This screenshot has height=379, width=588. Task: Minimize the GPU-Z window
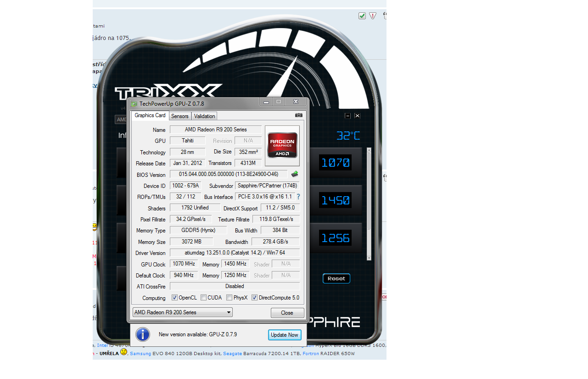266,102
